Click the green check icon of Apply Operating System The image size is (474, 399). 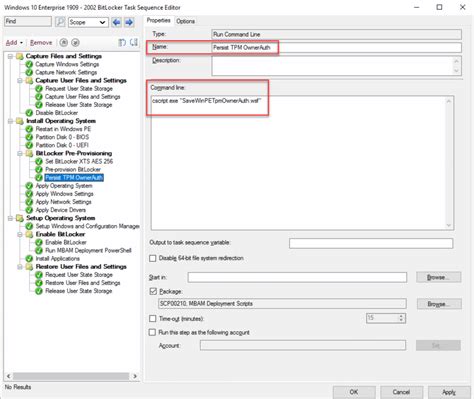point(29,186)
